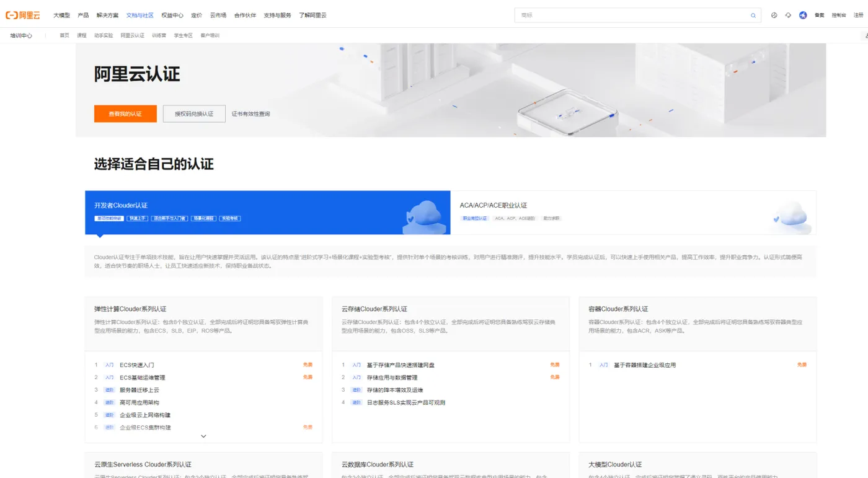Image resolution: width=868 pixels, height=478 pixels.
Task: Open 存储的降本增效及运维 certification
Action: coord(395,390)
